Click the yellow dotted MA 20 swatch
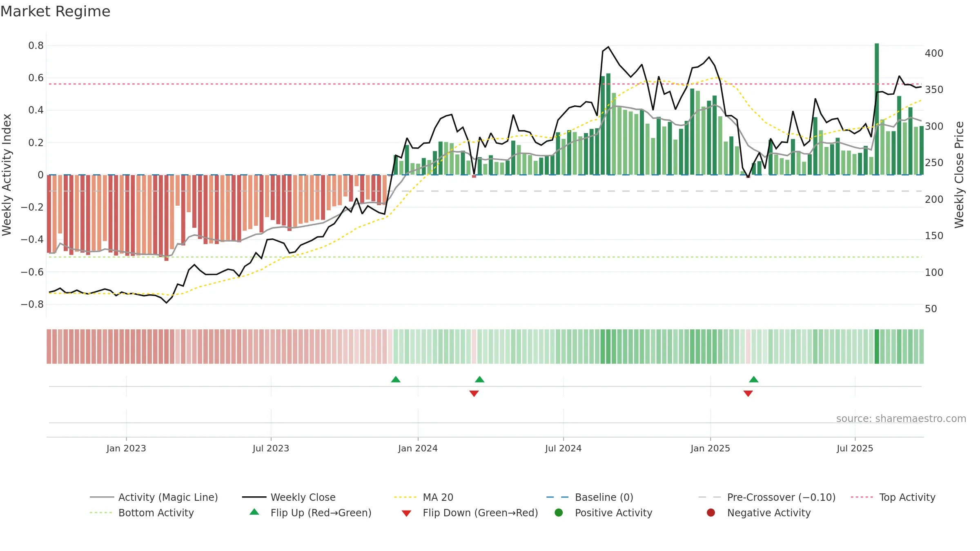 405,497
